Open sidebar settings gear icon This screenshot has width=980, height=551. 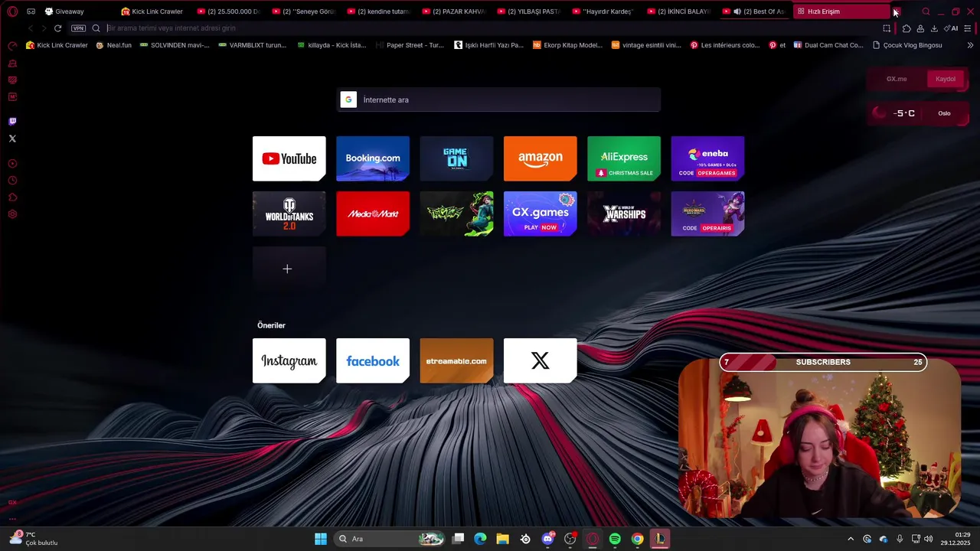click(12, 214)
